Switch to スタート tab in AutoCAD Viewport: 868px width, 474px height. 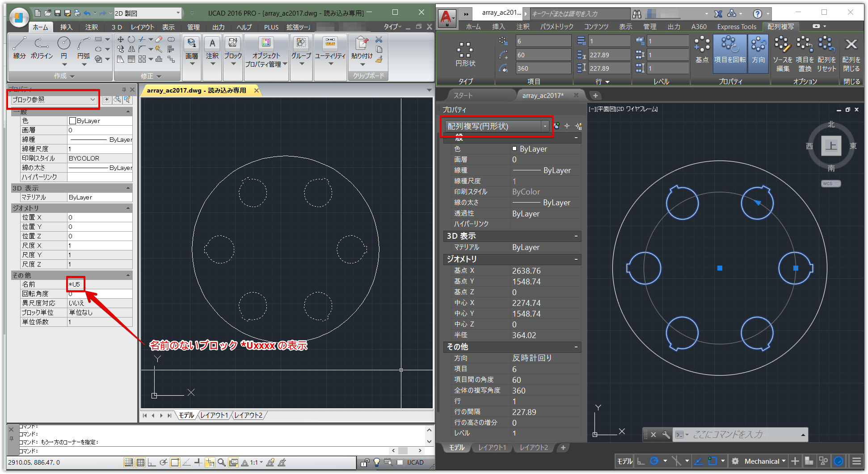(463, 95)
